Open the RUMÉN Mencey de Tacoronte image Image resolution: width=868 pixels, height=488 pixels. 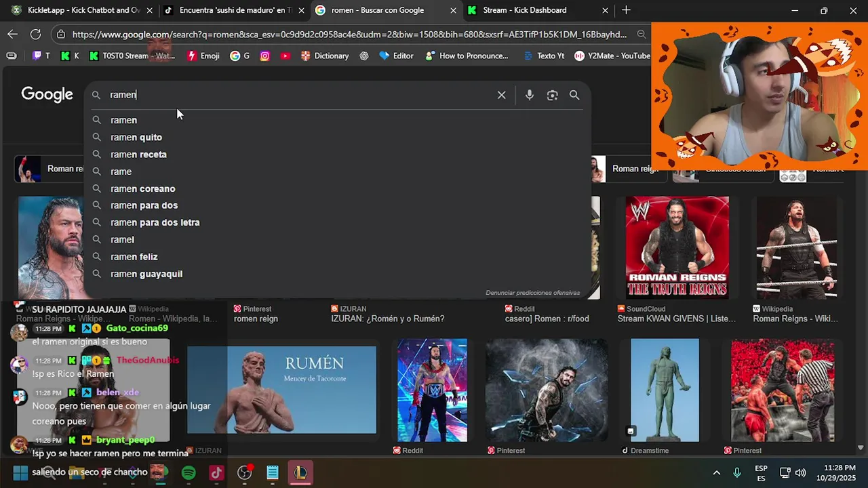[x=281, y=390]
